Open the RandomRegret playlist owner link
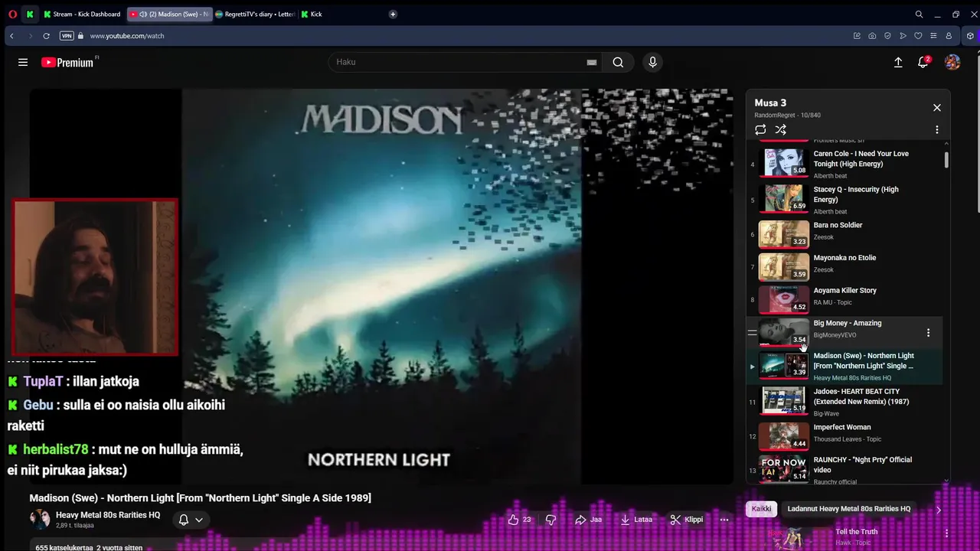The height and width of the screenshot is (551, 980). (775, 116)
